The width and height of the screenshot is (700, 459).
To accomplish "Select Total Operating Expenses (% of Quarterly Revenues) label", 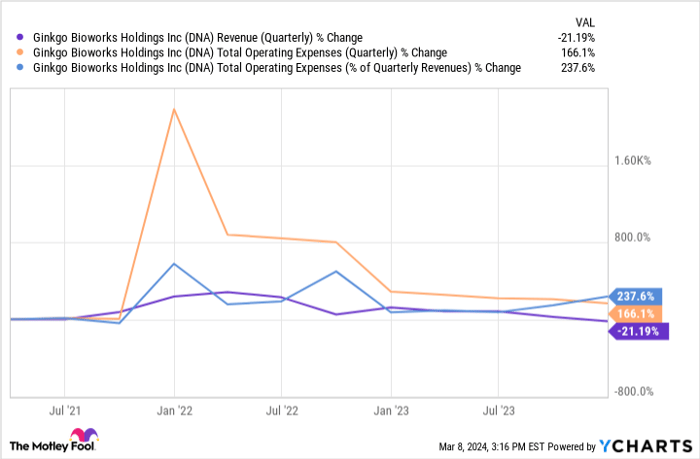I will tap(277, 68).
